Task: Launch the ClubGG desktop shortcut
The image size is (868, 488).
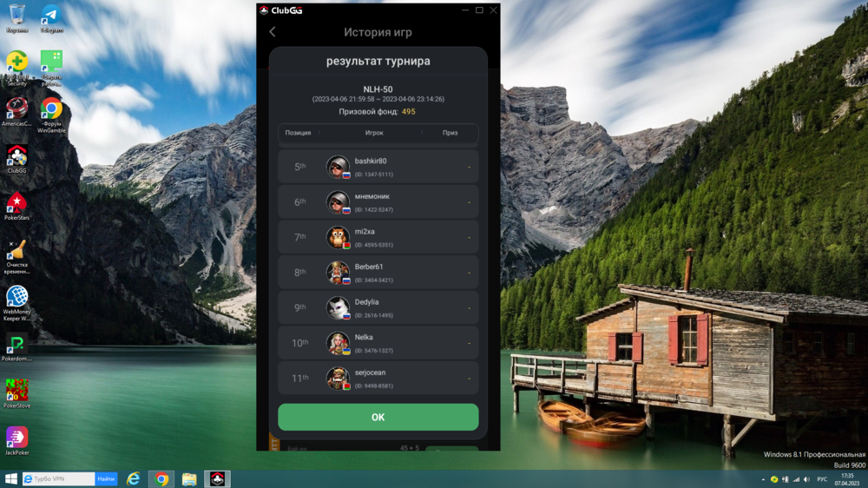Action: [x=16, y=157]
